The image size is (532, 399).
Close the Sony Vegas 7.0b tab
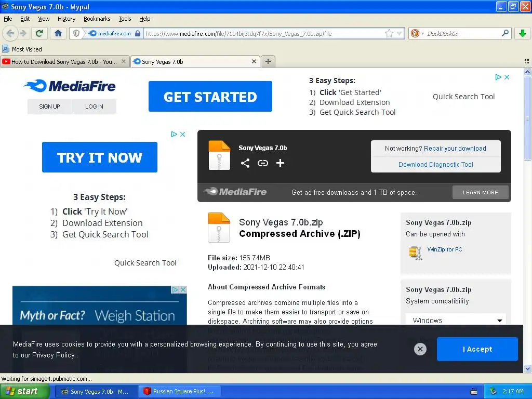(254, 61)
